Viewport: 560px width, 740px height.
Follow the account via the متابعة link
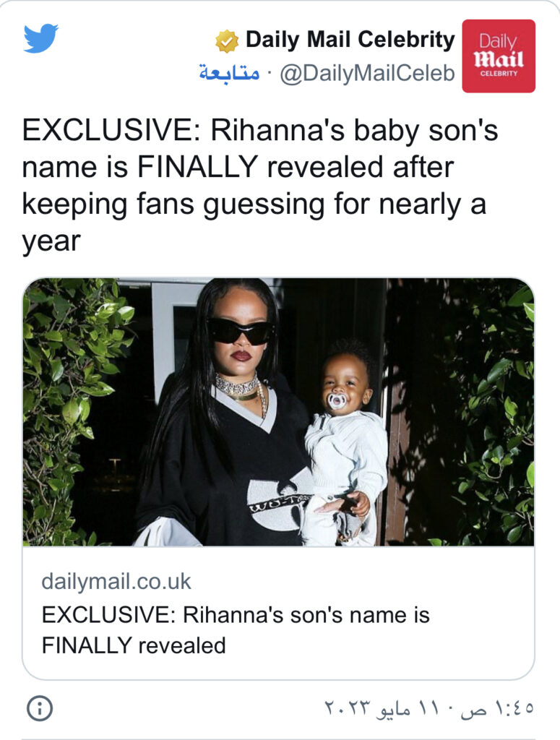coord(229,74)
